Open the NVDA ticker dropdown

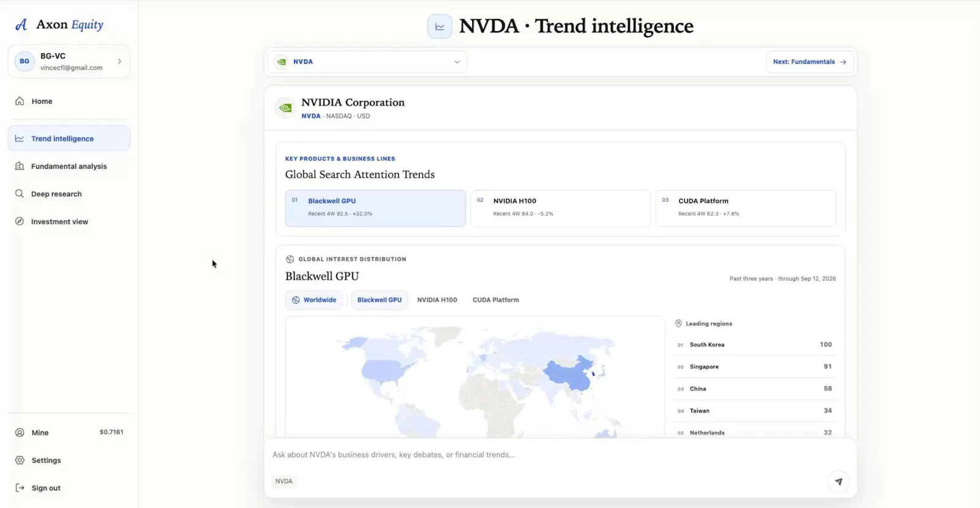point(367,62)
